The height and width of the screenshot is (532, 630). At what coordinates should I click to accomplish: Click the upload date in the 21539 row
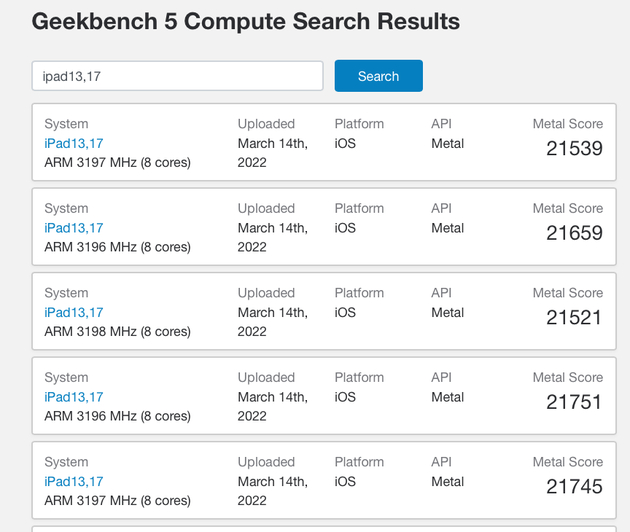click(x=272, y=152)
